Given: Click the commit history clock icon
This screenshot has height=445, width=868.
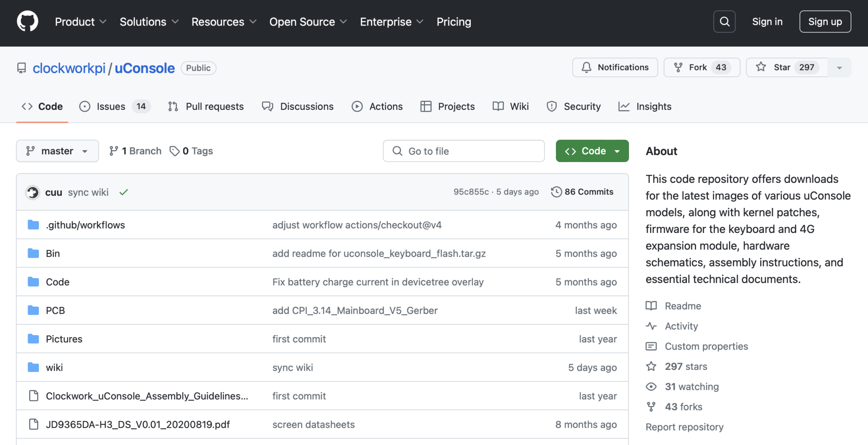Looking at the screenshot, I should tap(556, 192).
